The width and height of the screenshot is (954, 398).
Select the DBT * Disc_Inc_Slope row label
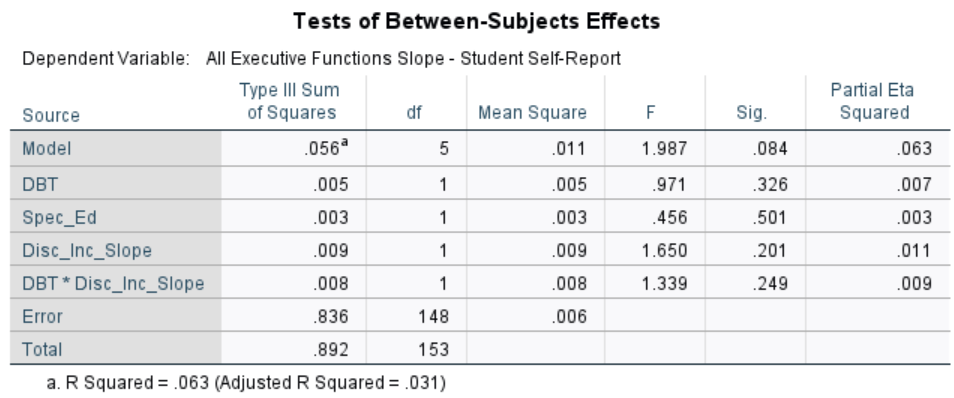click(113, 283)
